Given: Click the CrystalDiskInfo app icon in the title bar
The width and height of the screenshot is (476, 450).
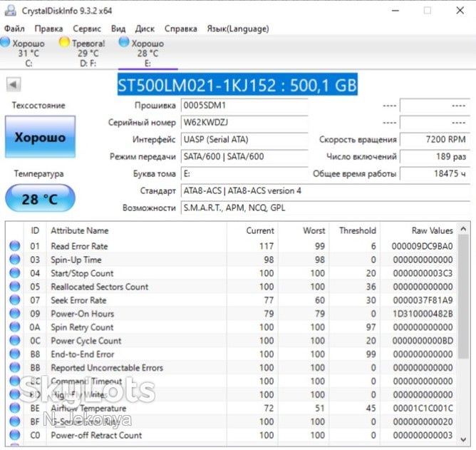Looking at the screenshot, I should [x=10, y=11].
